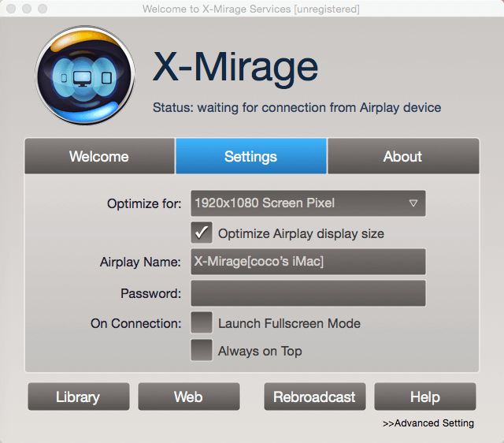The image size is (504, 443).
Task: Click the Airplay Name text field
Action: click(307, 262)
